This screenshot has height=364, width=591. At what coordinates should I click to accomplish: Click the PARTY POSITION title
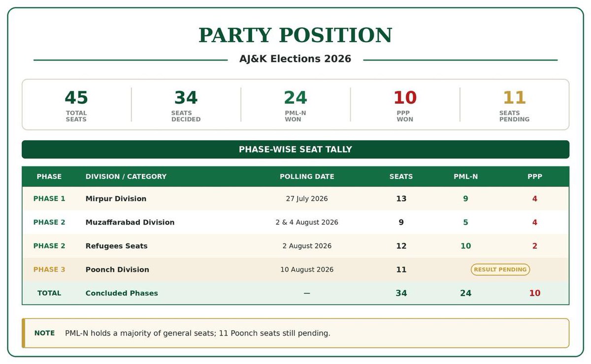coord(295,35)
